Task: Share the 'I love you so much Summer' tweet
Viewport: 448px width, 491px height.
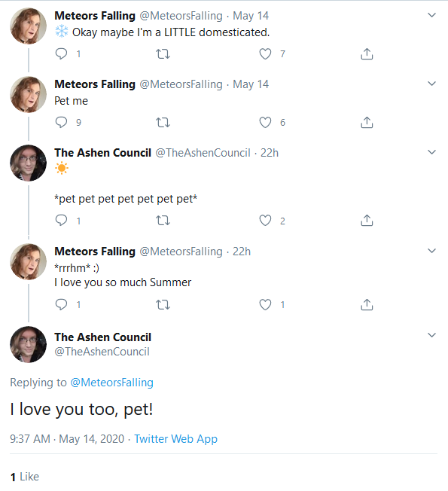Action: [367, 305]
